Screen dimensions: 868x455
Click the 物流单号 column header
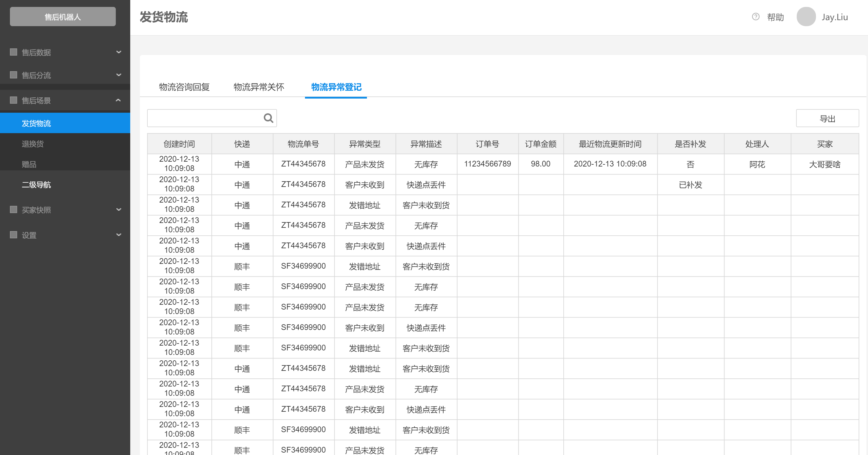pyautogui.click(x=303, y=144)
